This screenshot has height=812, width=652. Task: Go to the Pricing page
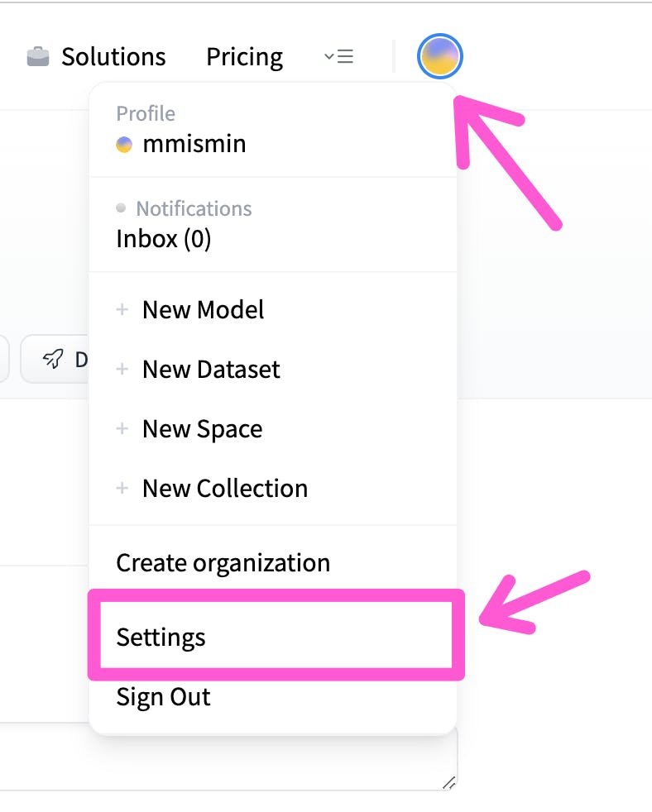tap(244, 57)
